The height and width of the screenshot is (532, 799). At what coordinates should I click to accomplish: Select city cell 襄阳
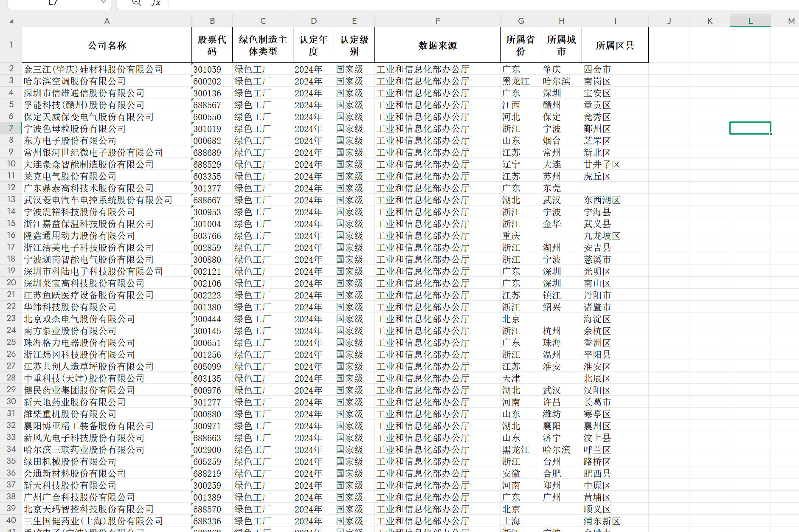[x=561, y=426]
